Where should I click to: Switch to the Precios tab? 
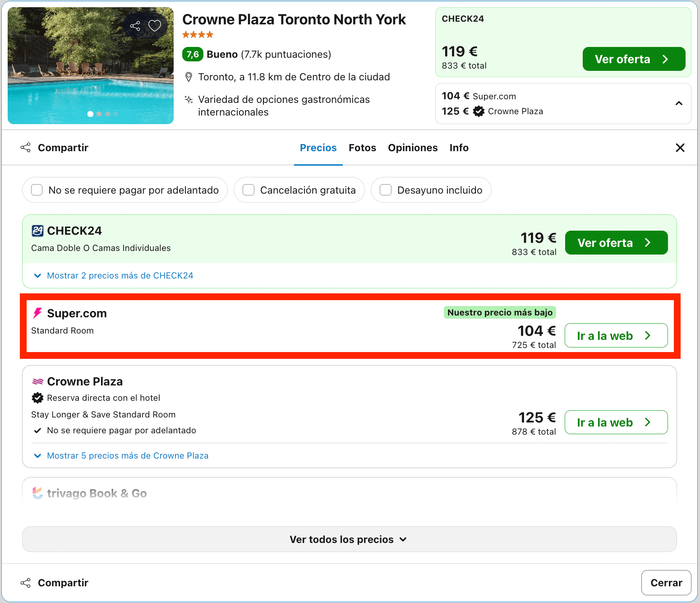coord(318,148)
